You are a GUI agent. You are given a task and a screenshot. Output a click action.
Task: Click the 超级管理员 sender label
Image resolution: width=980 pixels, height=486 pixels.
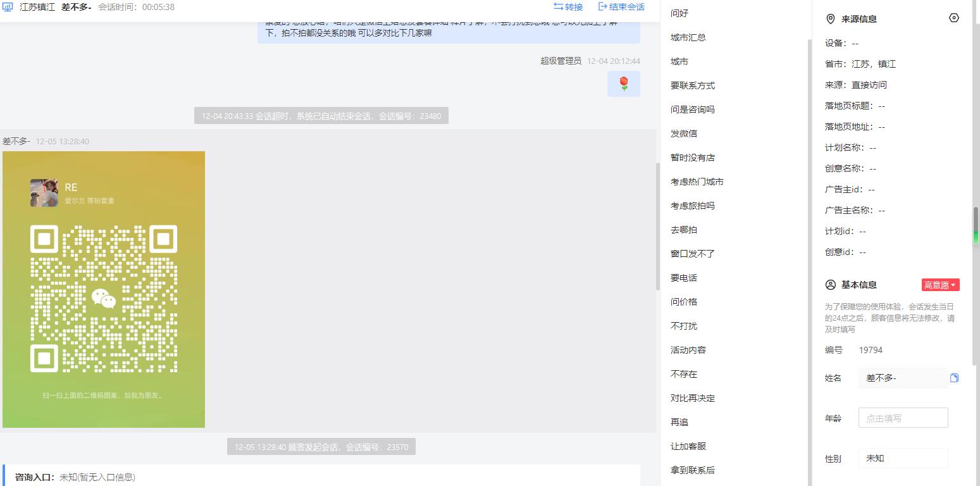click(561, 61)
